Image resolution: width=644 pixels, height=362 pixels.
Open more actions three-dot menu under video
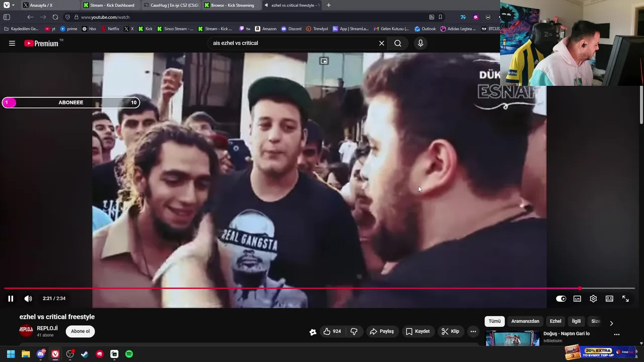(x=473, y=331)
